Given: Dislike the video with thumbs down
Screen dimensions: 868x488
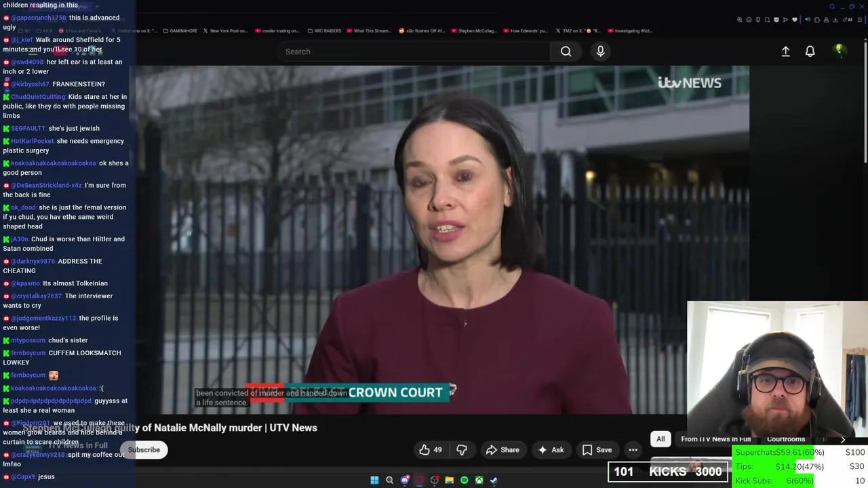Looking at the screenshot, I should pyautogui.click(x=462, y=450).
